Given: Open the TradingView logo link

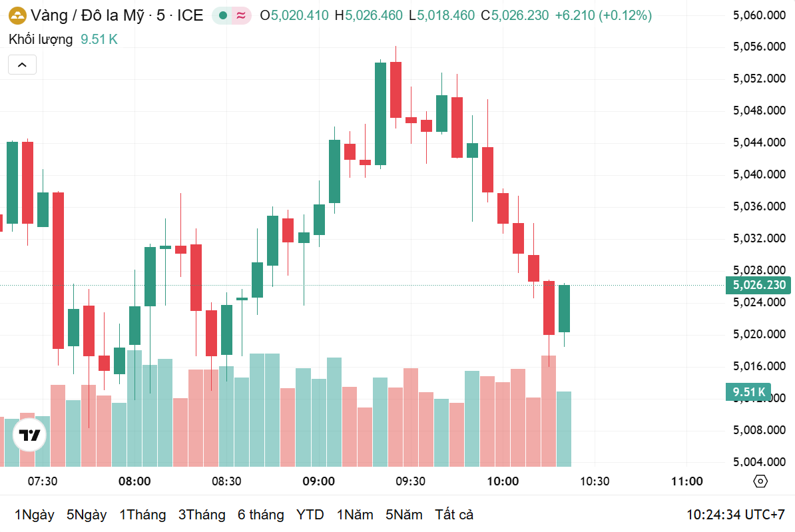Looking at the screenshot, I should click(x=30, y=437).
